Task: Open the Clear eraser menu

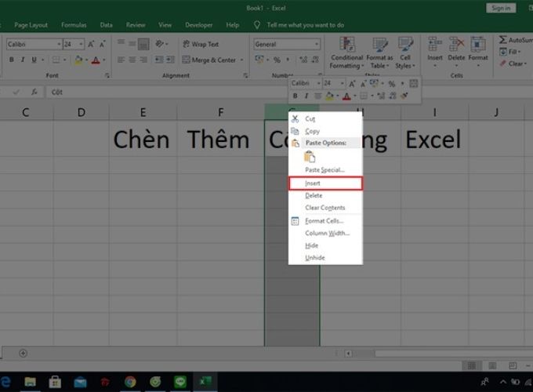Action: coord(513,64)
